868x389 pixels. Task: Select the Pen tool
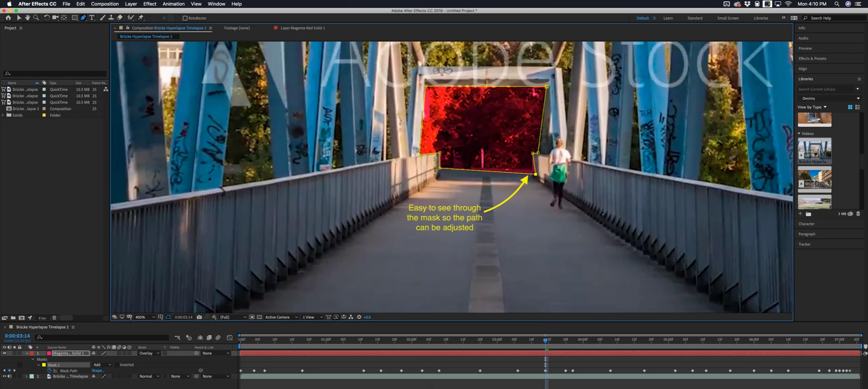[83, 18]
